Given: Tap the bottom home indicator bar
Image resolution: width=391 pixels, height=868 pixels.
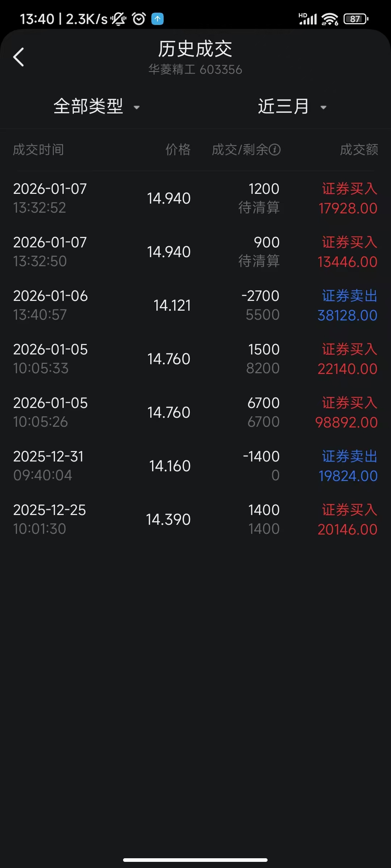Looking at the screenshot, I should (x=195, y=860).
